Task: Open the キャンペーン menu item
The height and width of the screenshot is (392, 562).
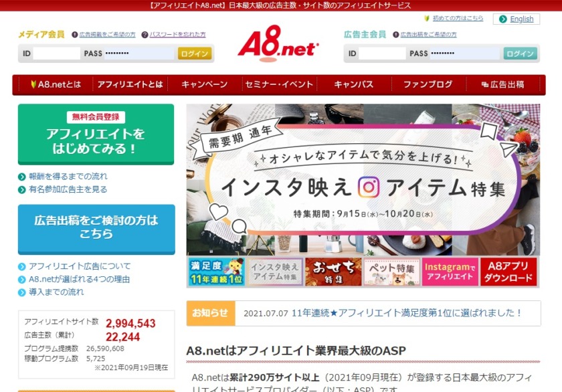Action: [x=204, y=84]
